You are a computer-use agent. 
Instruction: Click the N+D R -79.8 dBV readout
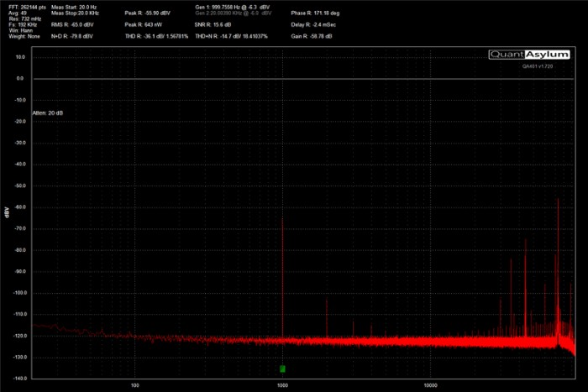point(72,36)
